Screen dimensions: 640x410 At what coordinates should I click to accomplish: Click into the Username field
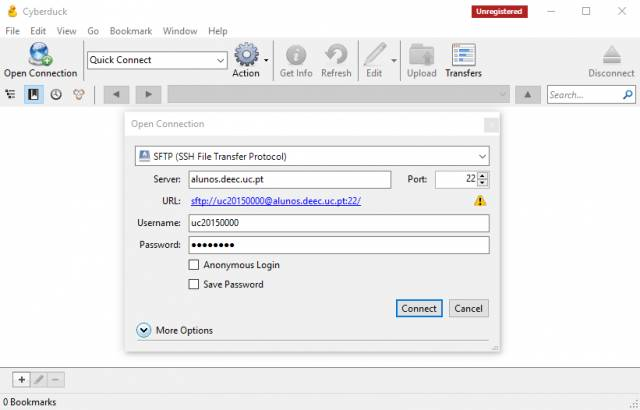339,223
